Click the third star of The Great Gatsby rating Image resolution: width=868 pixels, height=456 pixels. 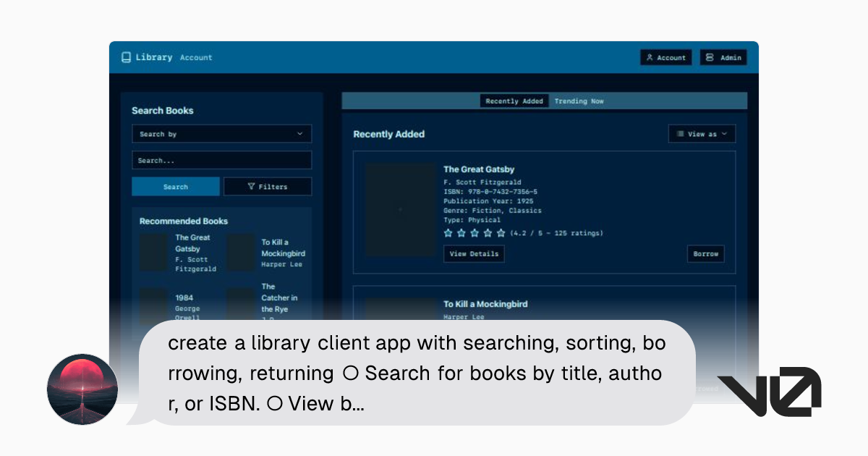coord(474,232)
